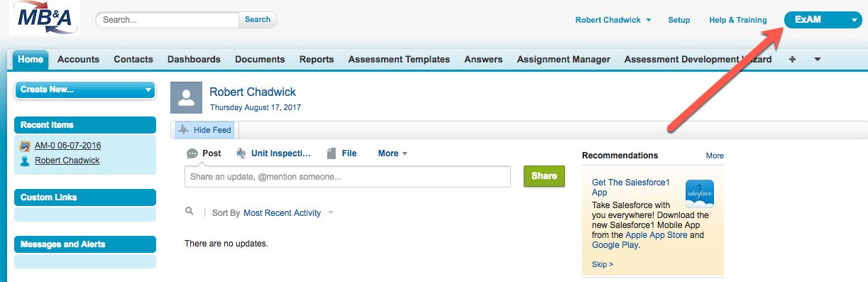Screen dimensions: 868x282
Task: Click the plus icon for all tabs
Action: pos(792,60)
